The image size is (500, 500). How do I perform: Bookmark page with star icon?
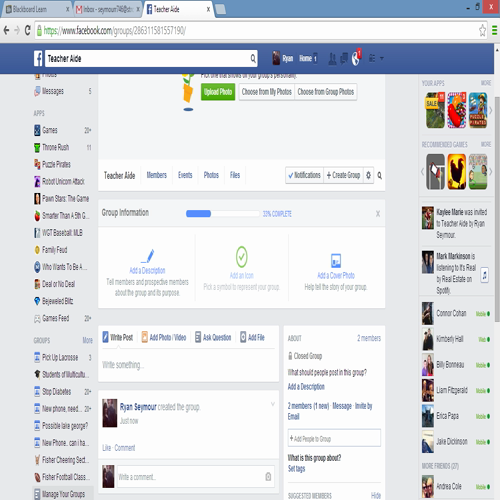(x=482, y=31)
